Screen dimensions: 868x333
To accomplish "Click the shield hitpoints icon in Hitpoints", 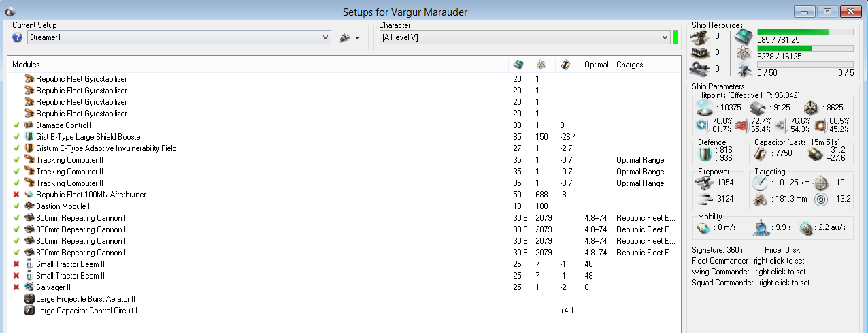I will [x=704, y=108].
